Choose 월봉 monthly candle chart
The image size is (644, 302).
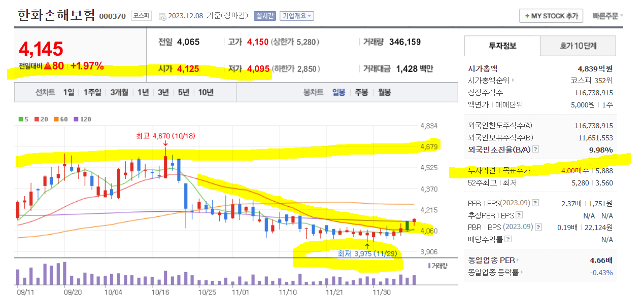[384, 92]
